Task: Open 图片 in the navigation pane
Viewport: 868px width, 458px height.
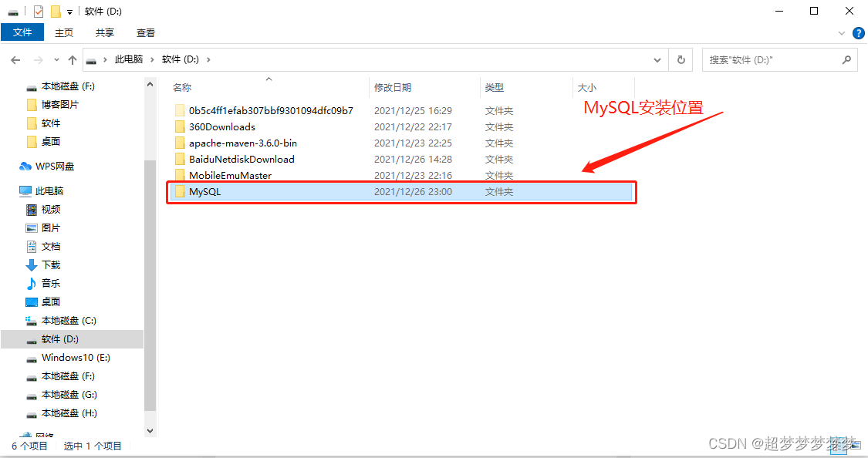Action: pos(51,228)
